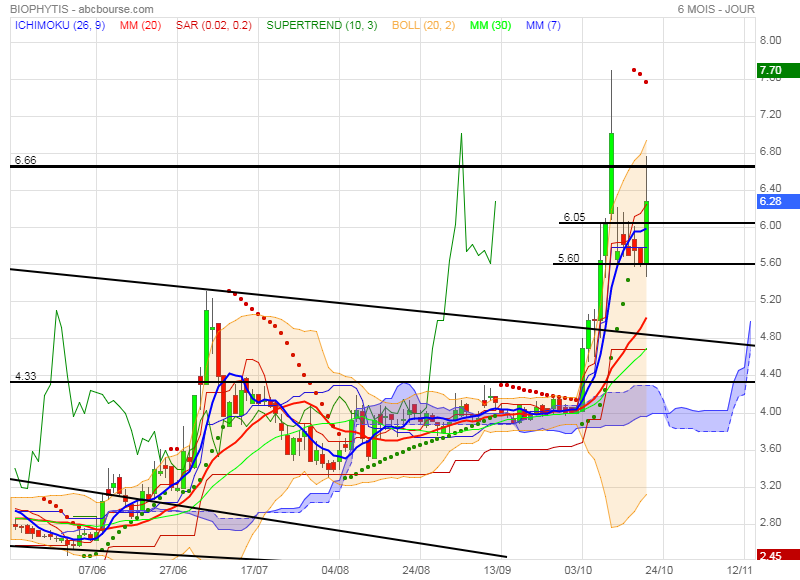Image resolution: width=800 pixels, height=580 pixels.
Task: Click the 4.00 price axis value
Action: pyautogui.click(x=770, y=411)
